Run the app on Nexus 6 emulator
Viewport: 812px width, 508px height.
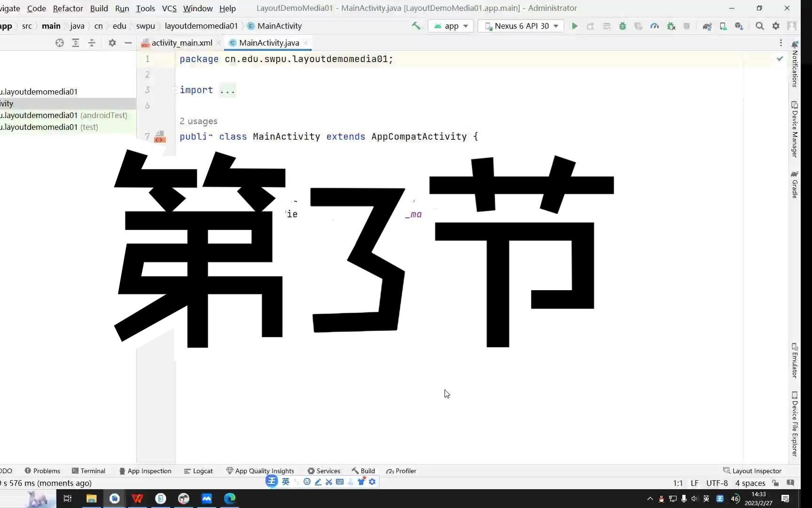click(575, 26)
